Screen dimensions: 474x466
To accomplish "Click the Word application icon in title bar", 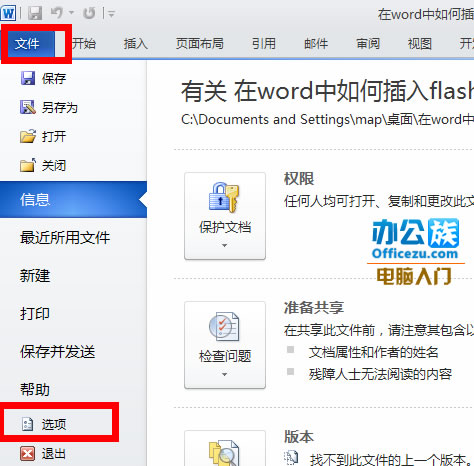I will coord(9,13).
